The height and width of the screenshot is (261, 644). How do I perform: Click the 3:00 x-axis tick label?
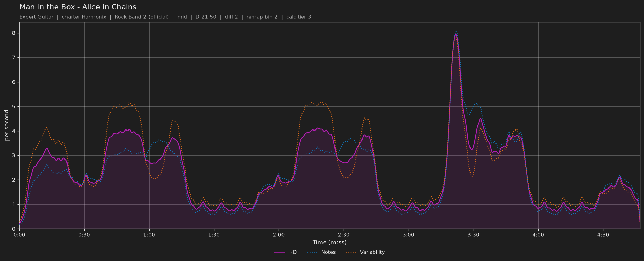click(x=408, y=235)
